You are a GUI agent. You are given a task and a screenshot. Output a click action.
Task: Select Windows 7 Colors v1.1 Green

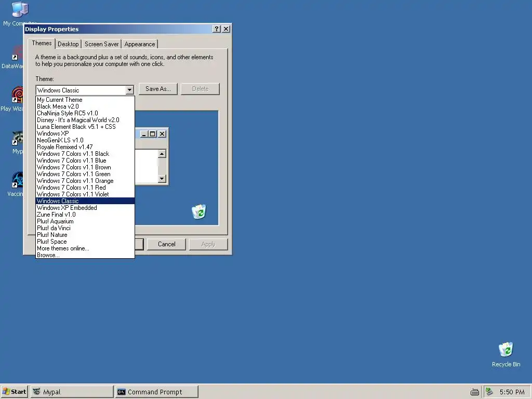[85, 174]
